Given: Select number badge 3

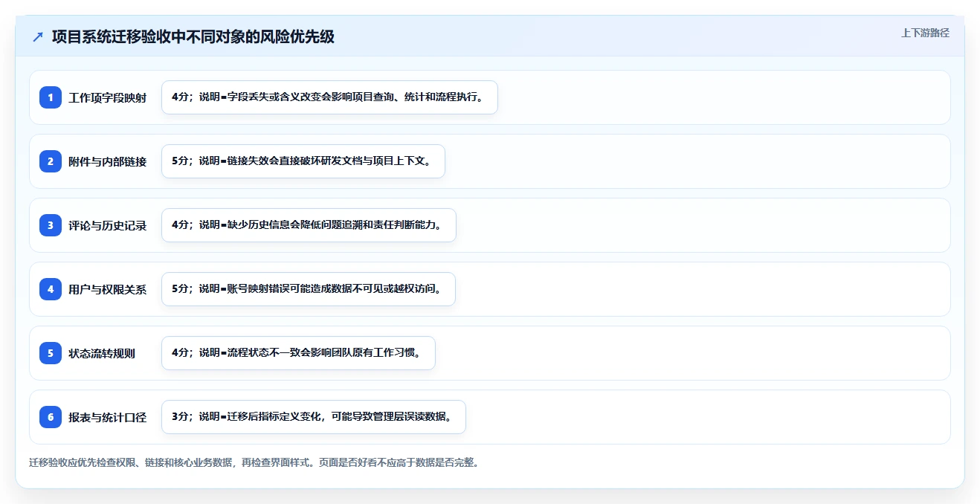Looking at the screenshot, I should pos(51,225).
